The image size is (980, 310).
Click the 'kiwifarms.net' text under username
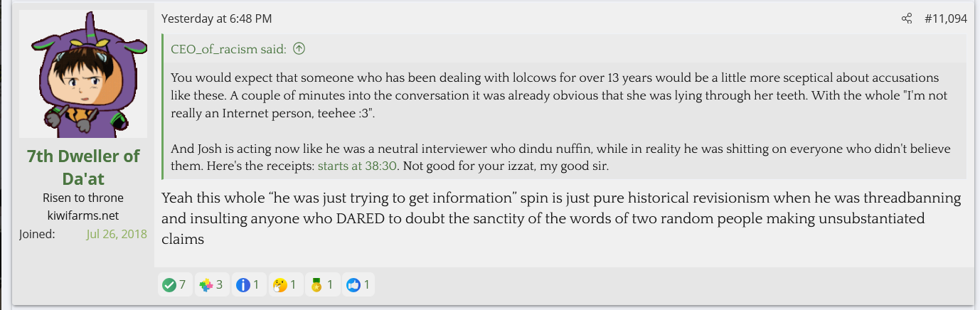83,215
